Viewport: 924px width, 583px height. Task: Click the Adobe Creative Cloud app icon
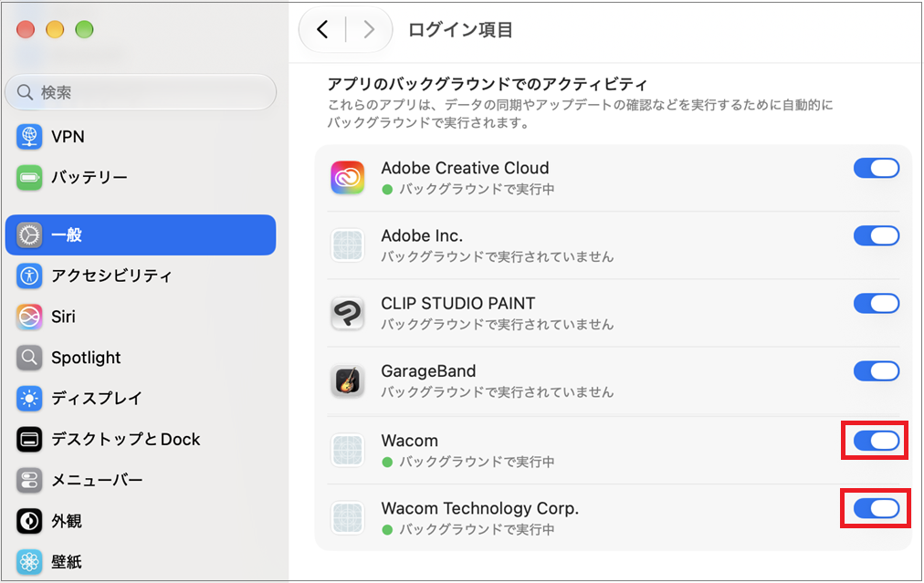tap(347, 177)
